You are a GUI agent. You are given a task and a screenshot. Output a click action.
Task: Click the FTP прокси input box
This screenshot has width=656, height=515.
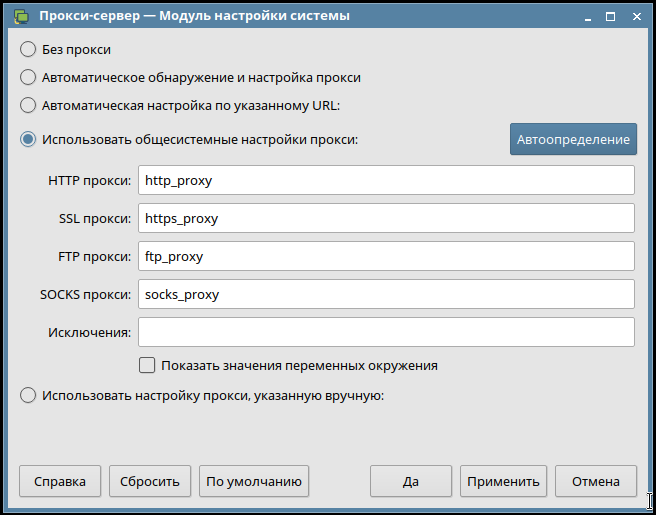386,256
